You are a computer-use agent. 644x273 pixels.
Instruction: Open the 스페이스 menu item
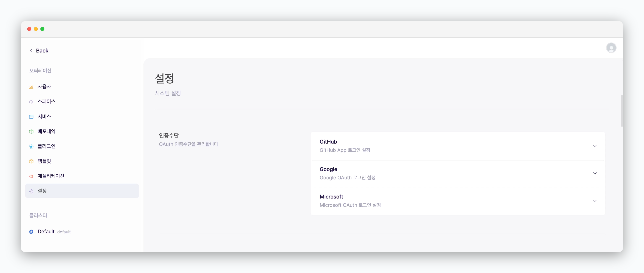pyautogui.click(x=82, y=101)
